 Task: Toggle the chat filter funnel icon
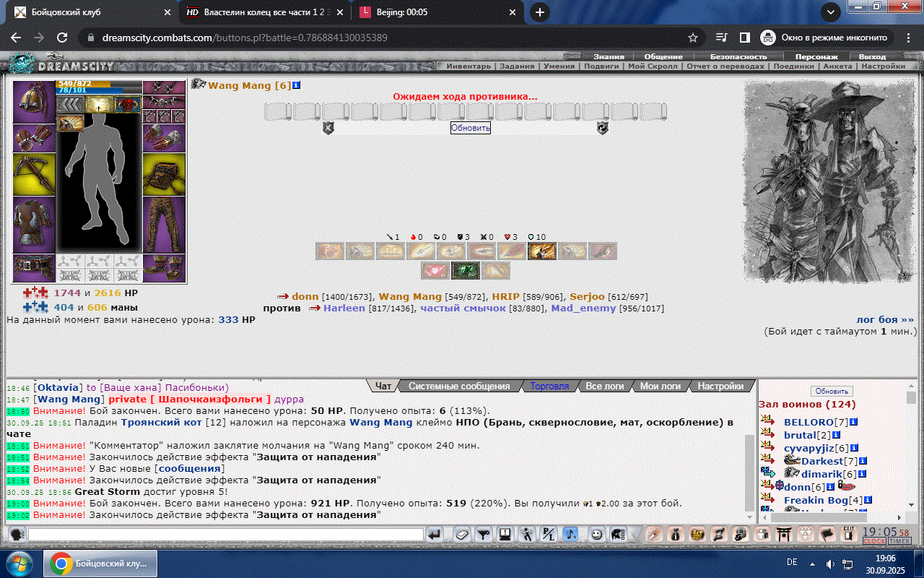pos(484,535)
